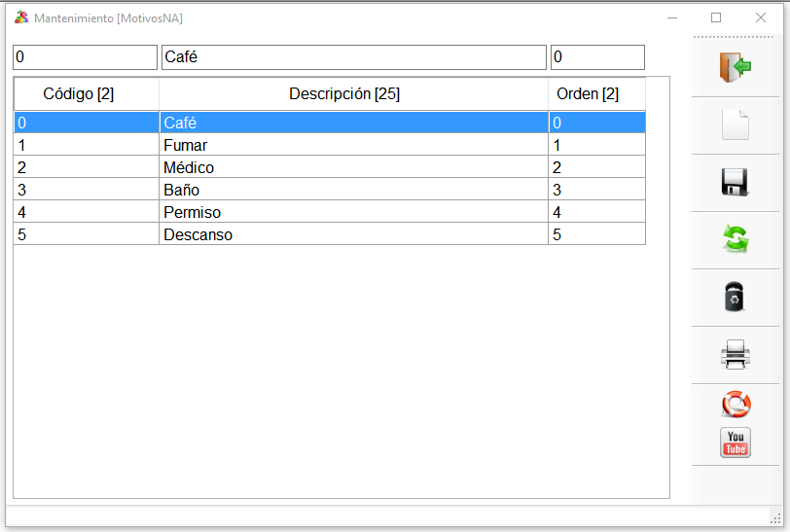Select the Permiso row
The height and width of the screenshot is (532, 790).
(330, 212)
